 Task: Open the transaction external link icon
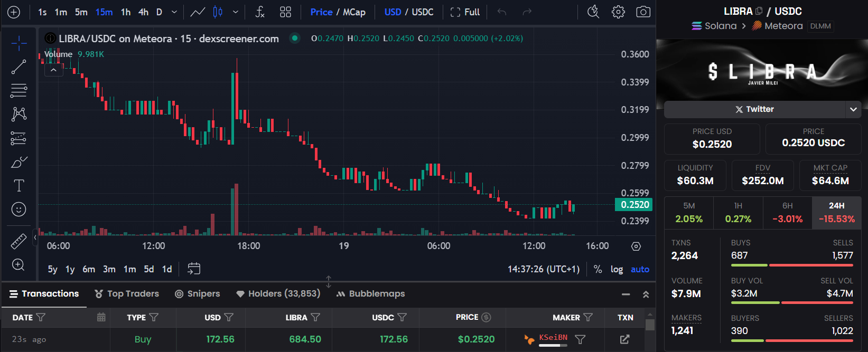click(x=624, y=339)
